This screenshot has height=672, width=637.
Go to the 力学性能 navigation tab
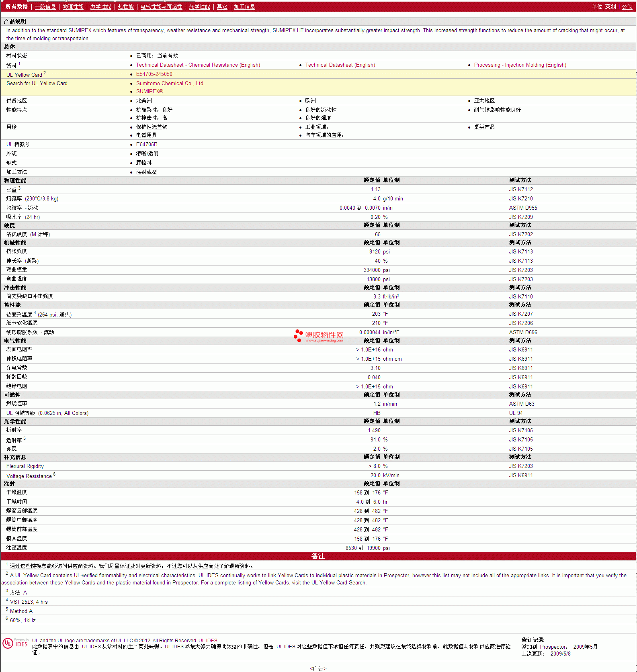point(100,6)
